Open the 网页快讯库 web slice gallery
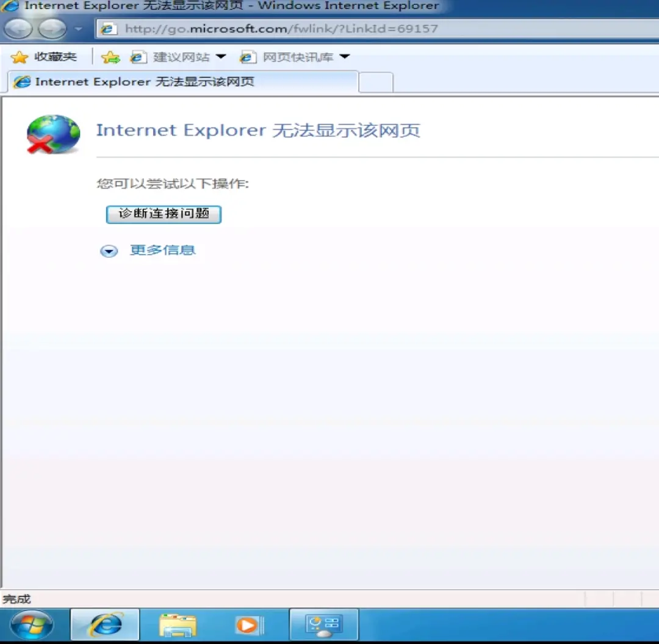The width and height of the screenshot is (659, 644). pyautogui.click(x=287, y=57)
